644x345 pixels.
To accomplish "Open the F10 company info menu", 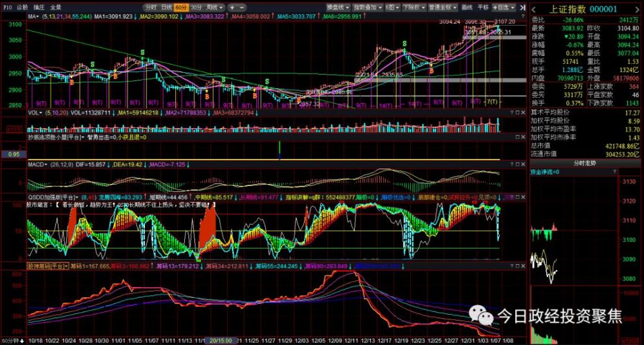I will pos(7,7).
